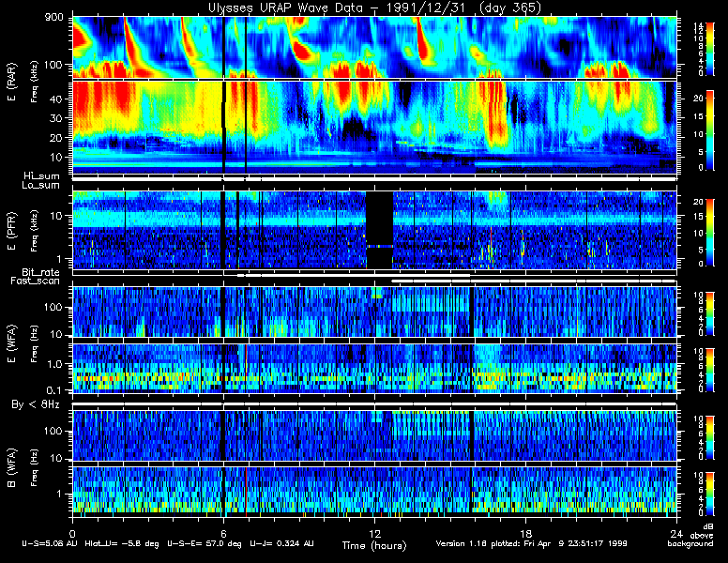The height and width of the screenshot is (563, 728).
Task: Click the topmost RAR color scale bar
Action: coord(710,49)
